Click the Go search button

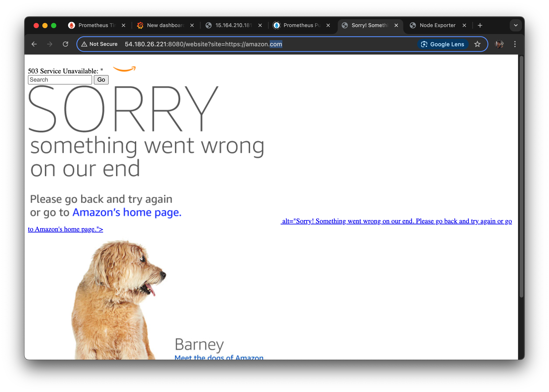[x=101, y=80]
